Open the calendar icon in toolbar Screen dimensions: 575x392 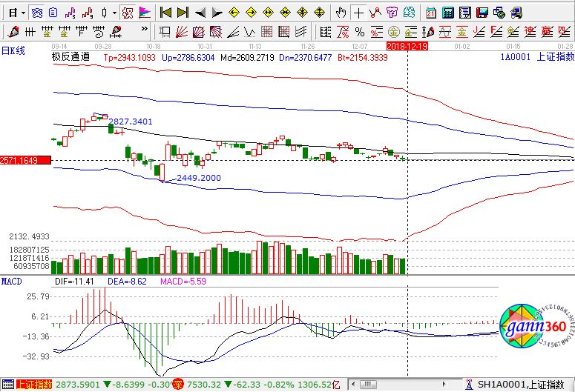(x=432, y=13)
